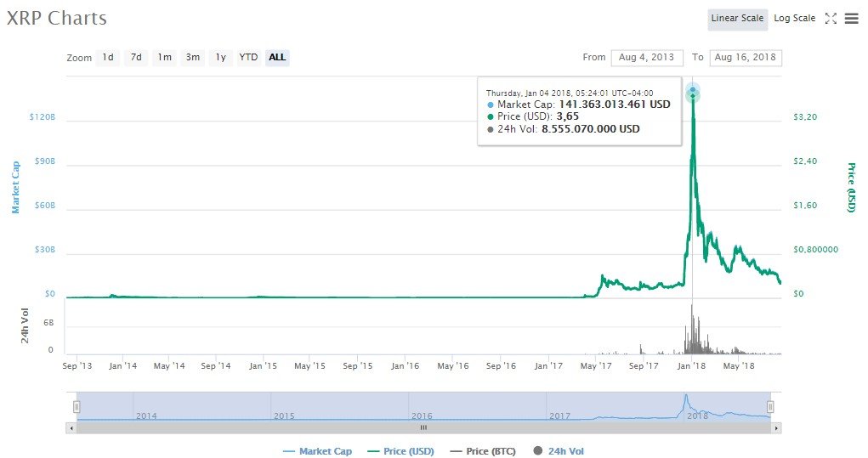
Task: Click the market cap peak data point
Action: point(693,89)
